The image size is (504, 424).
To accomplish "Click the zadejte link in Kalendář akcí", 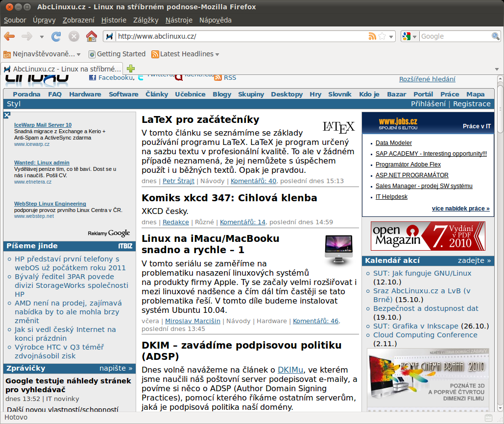I will click(475, 260).
